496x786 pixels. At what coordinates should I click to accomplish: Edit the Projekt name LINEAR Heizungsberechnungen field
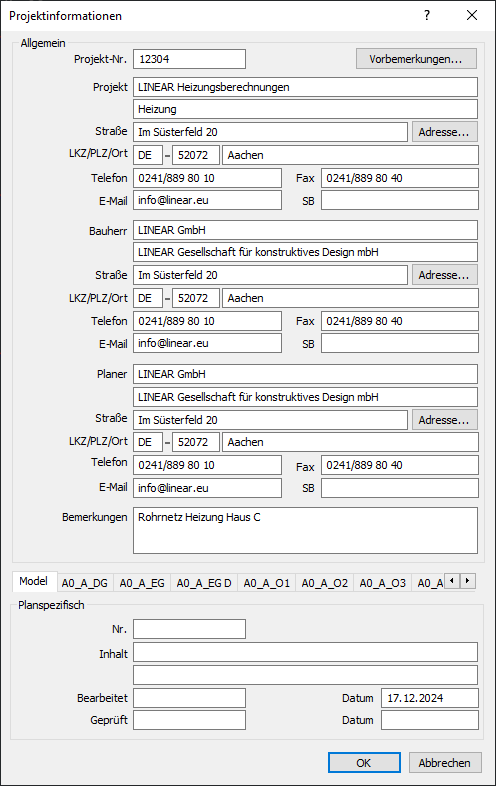[x=305, y=87]
